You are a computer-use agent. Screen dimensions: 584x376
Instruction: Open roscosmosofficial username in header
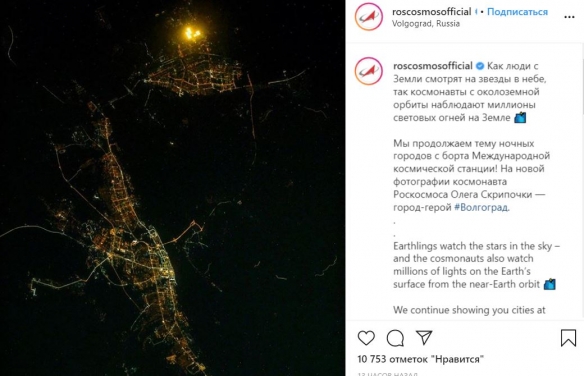(x=432, y=12)
